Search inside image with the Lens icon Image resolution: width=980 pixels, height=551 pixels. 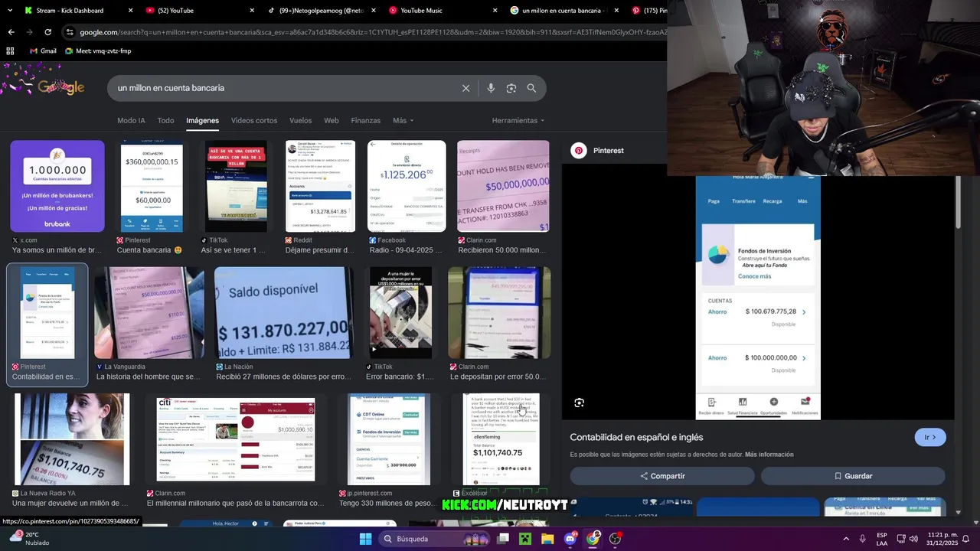point(580,403)
